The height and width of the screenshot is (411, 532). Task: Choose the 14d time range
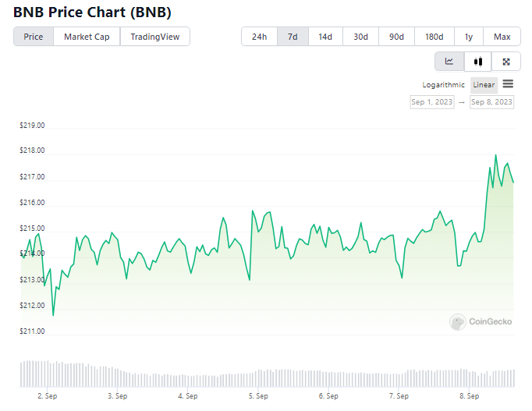[325, 37]
